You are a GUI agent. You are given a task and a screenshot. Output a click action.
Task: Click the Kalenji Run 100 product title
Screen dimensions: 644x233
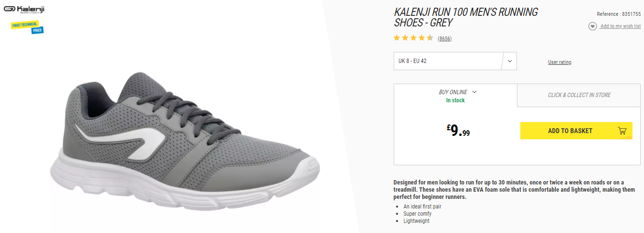click(x=466, y=17)
